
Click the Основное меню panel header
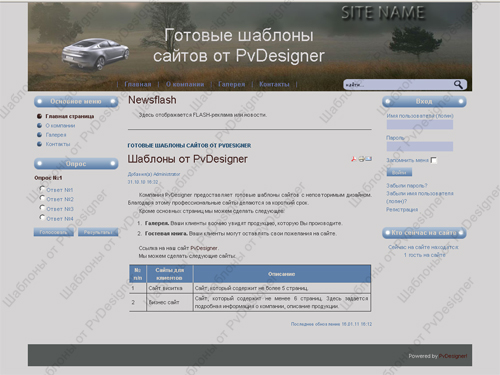pos(76,101)
